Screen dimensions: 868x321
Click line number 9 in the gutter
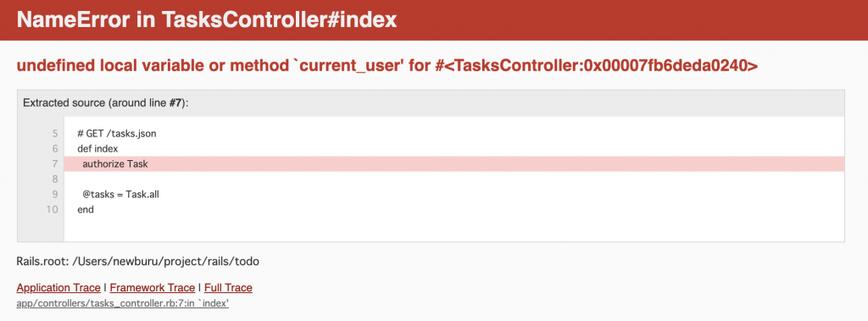point(55,195)
